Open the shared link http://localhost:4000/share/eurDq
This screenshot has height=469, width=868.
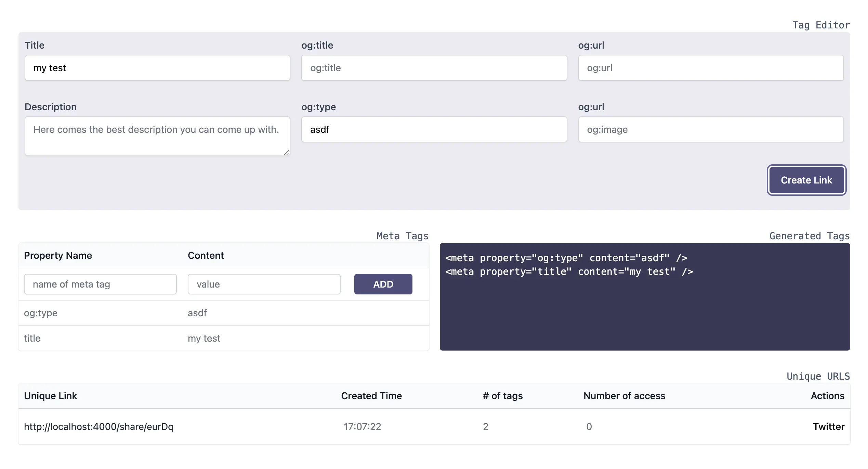click(99, 427)
